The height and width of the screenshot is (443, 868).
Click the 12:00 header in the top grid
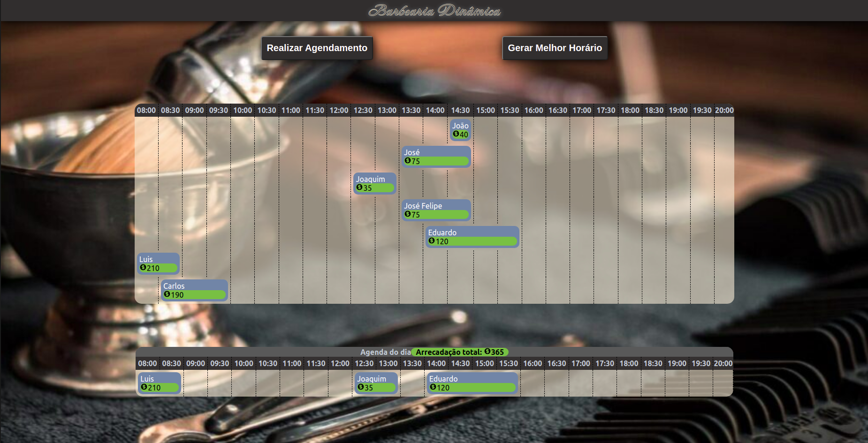point(339,110)
